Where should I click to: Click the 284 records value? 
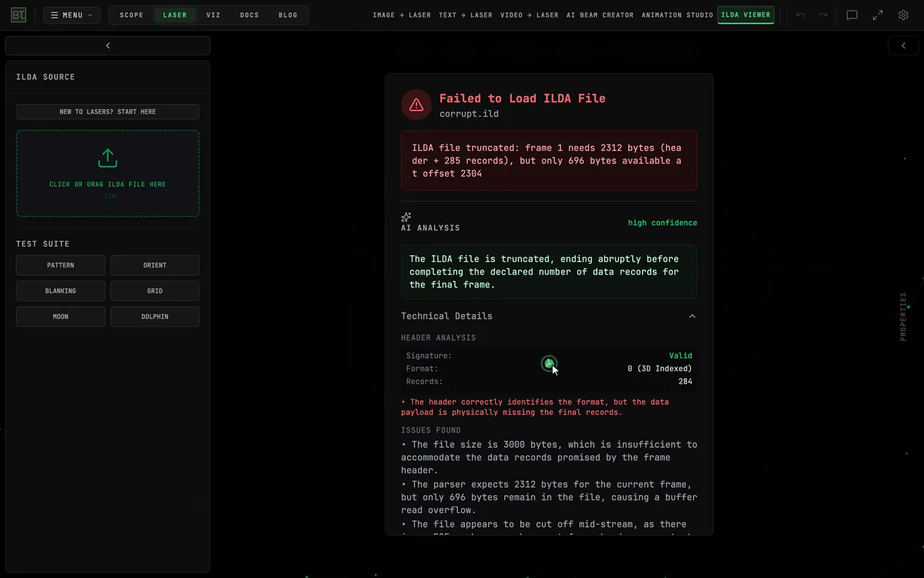coord(685,381)
